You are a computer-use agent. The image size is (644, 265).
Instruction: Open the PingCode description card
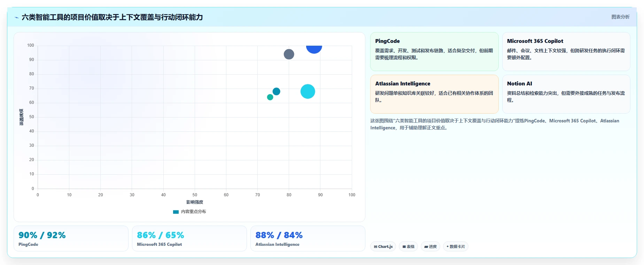point(434,52)
